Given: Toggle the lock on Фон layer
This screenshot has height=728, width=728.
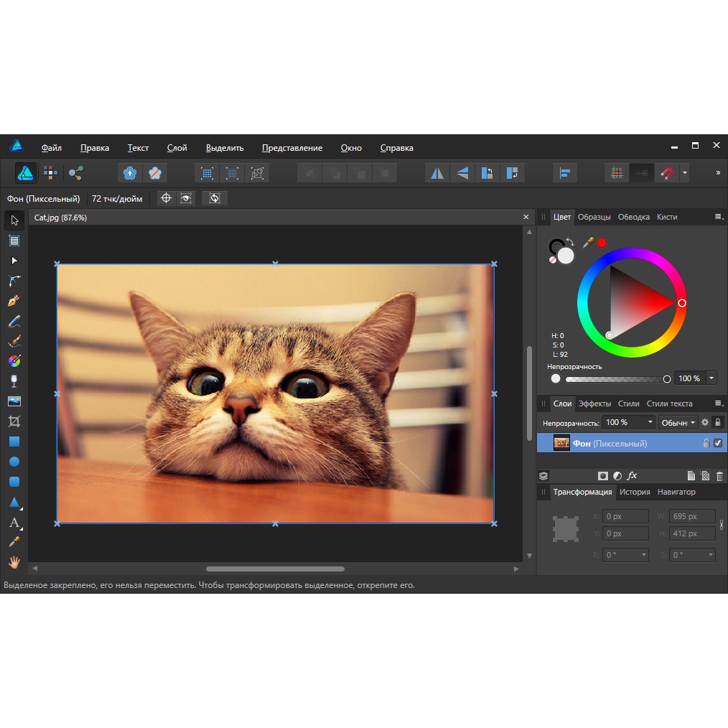Looking at the screenshot, I should [x=706, y=444].
